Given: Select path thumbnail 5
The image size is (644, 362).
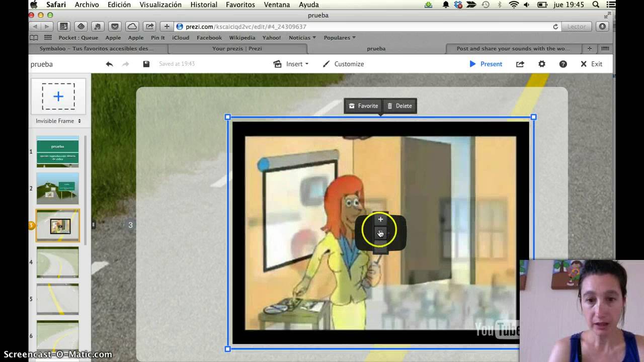Looking at the screenshot, I should click(x=58, y=299).
